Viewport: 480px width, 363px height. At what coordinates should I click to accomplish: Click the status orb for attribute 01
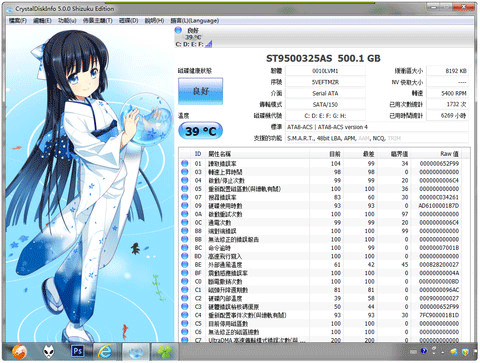184,163
